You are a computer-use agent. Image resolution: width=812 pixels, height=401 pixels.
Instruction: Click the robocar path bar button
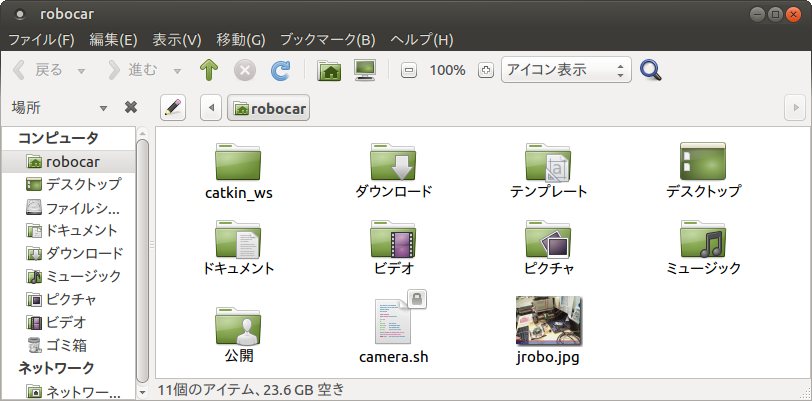(x=268, y=108)
